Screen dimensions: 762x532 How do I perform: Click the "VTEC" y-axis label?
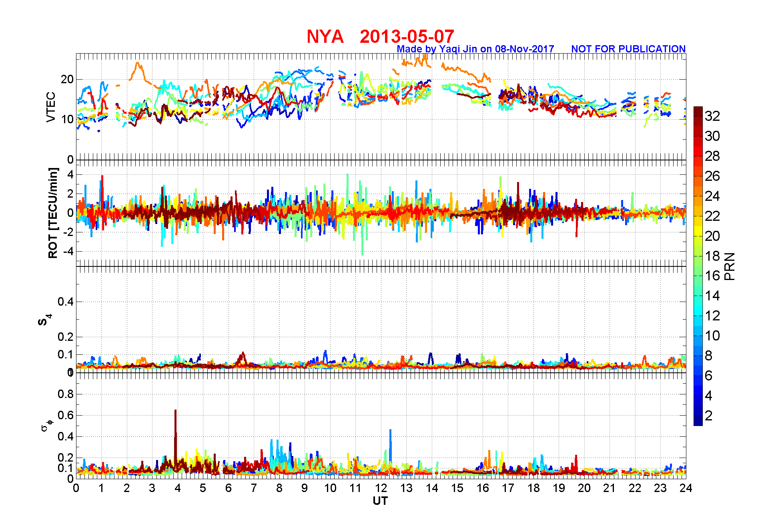51,107
